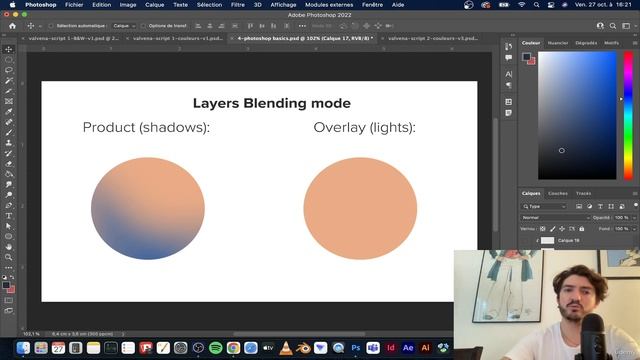Select the Eraser tool
The height and width of the screenshot is (360, 640).
point(9,164)
